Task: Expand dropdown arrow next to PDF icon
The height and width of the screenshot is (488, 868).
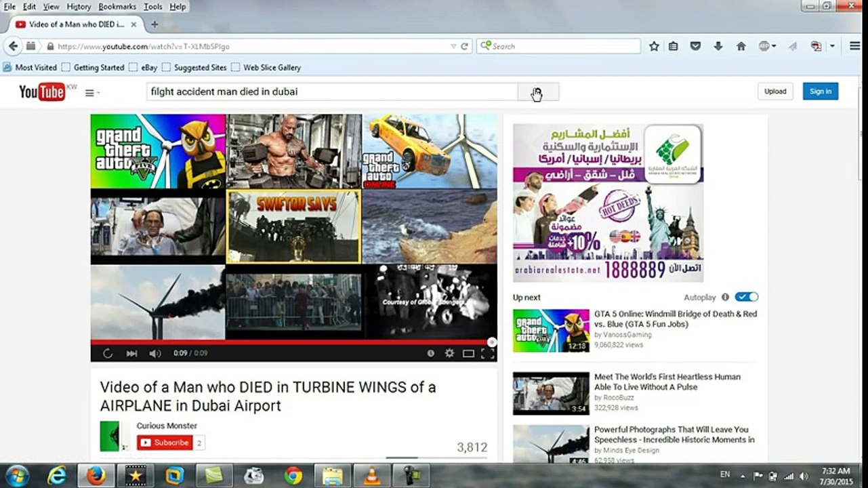Action: 832,46
